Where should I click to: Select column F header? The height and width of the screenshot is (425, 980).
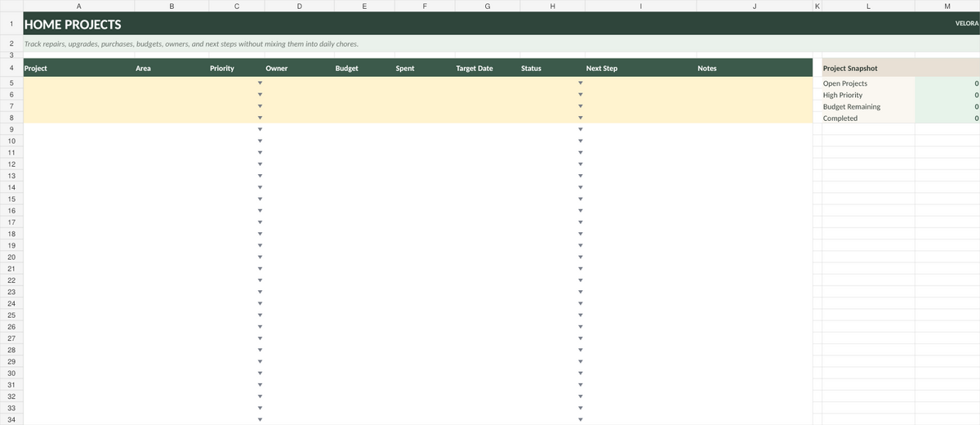424,6
